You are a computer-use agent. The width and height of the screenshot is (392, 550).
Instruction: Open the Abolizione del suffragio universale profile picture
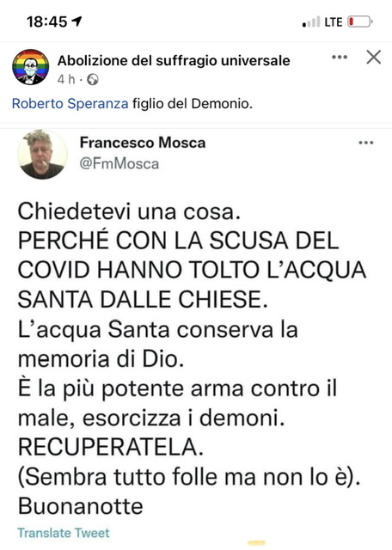31,67
